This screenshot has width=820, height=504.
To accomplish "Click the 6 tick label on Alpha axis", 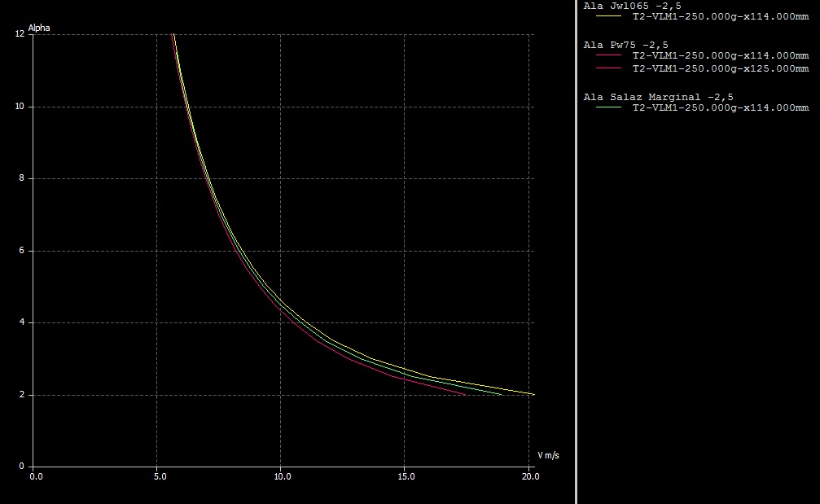I will [x=21, y=251].
